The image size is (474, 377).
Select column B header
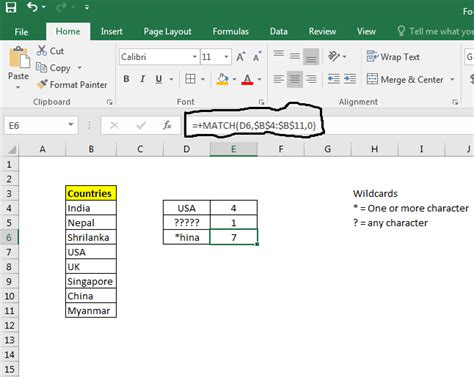click(x=91, y=149)
